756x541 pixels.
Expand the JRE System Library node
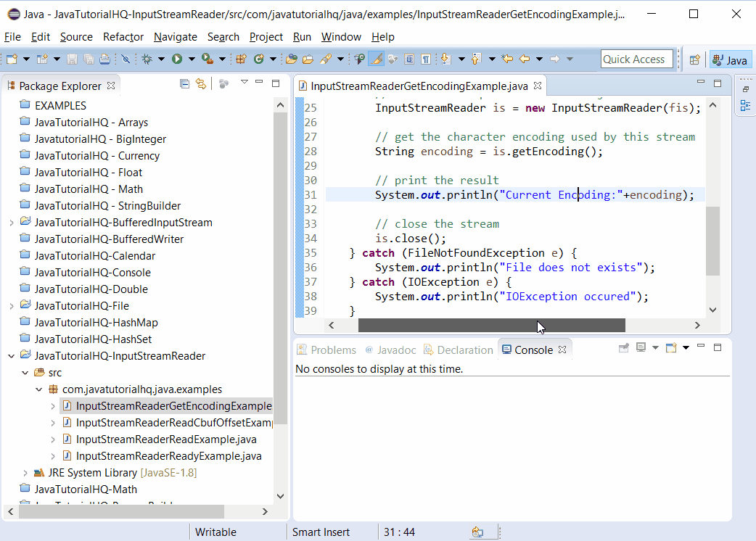[25, 472]
